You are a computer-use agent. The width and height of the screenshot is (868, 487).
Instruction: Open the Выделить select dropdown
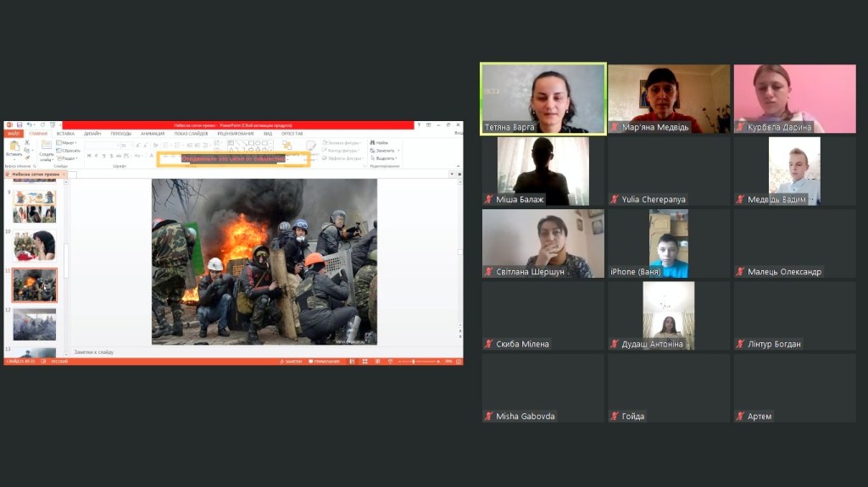385,158
